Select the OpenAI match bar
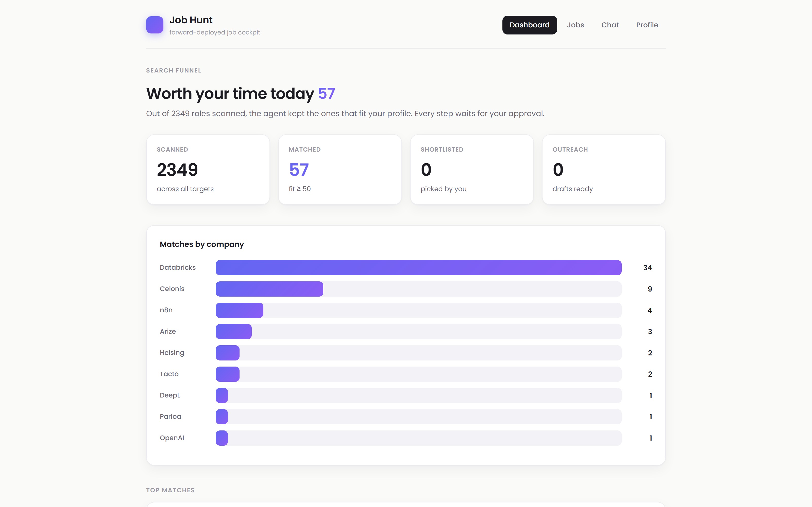The height and width of the screenshot is (507, 812). 418,438
